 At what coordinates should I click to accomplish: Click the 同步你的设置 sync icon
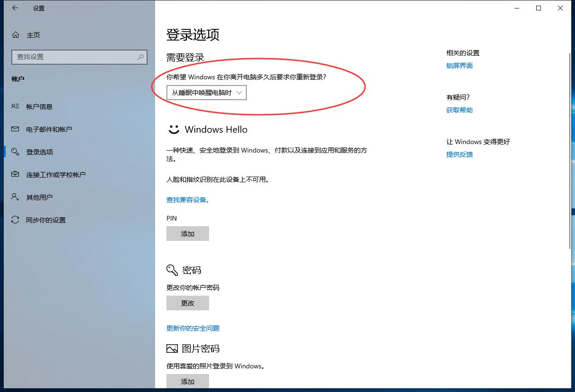16,220
